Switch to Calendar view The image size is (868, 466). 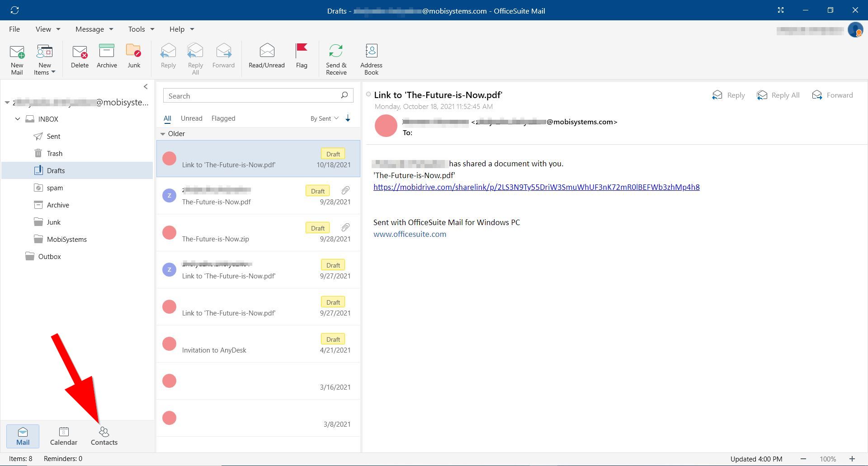pos(64,436)
